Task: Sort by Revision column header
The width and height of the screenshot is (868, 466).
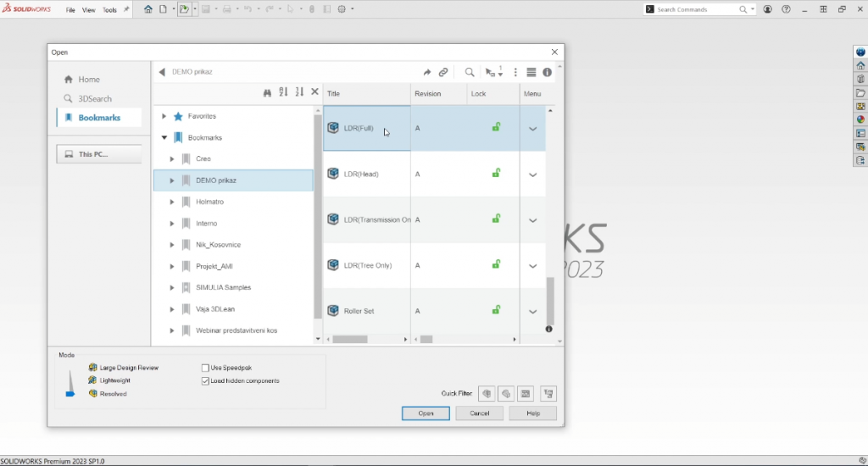Action: click(439, 94)
